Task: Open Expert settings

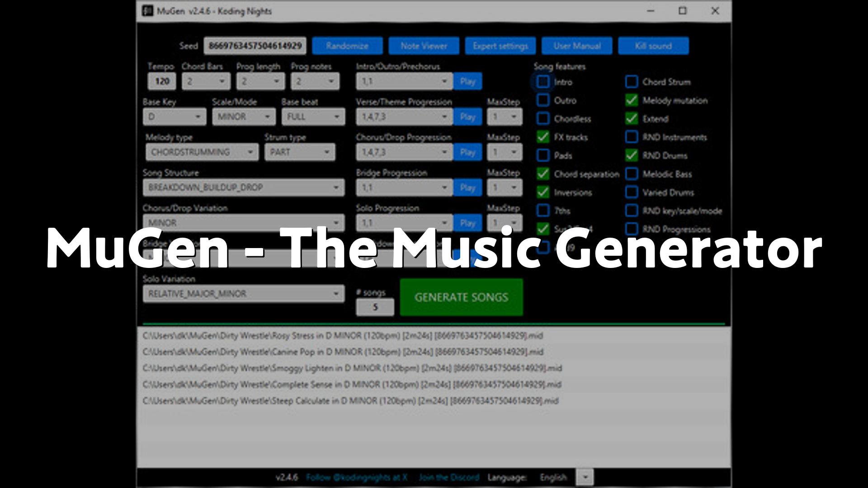Action: click(500, 46)
